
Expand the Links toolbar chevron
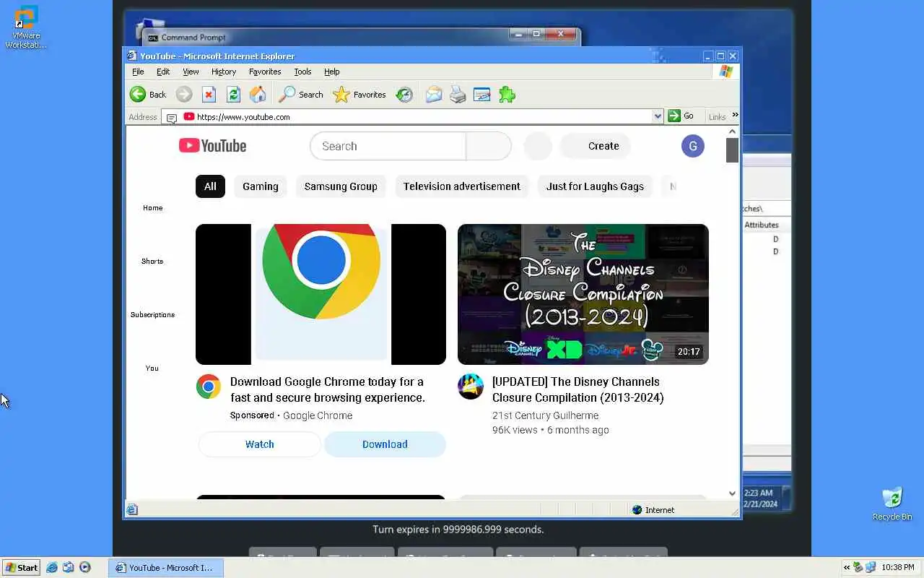click(x=735, y=115)
